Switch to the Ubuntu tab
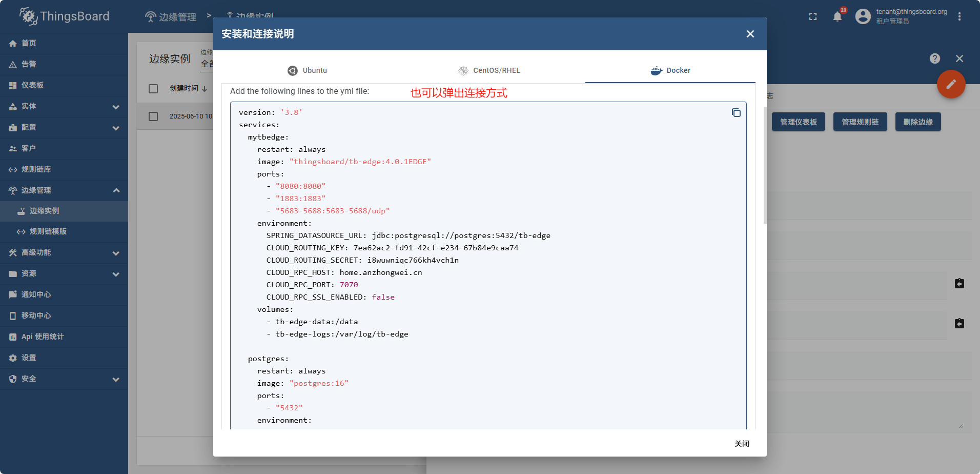Screen dimensions: 980x474 tap(308, 70)
